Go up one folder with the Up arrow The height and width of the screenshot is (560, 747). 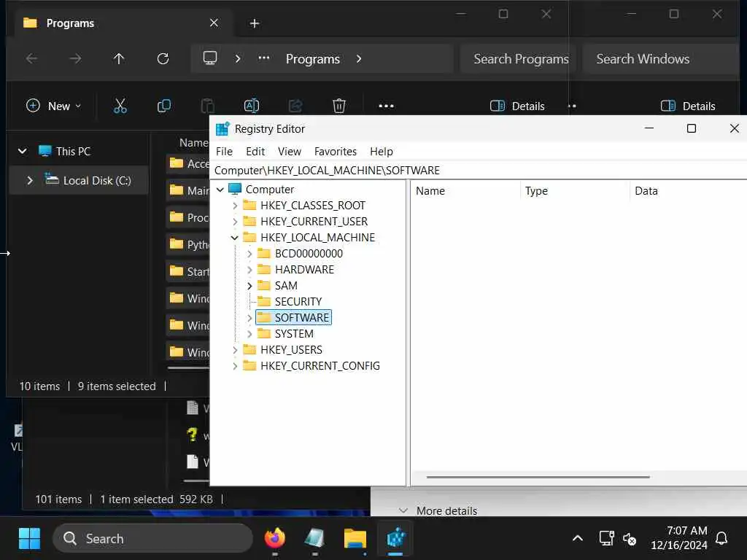pyautogui.click(x=119, y=58)
